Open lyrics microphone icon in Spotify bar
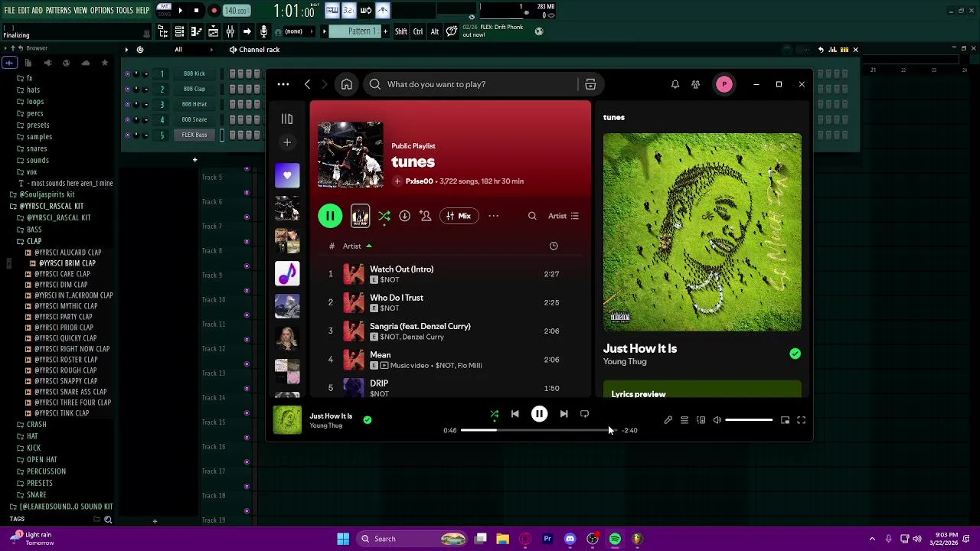 pyautogui.click(x=668, y=420)
